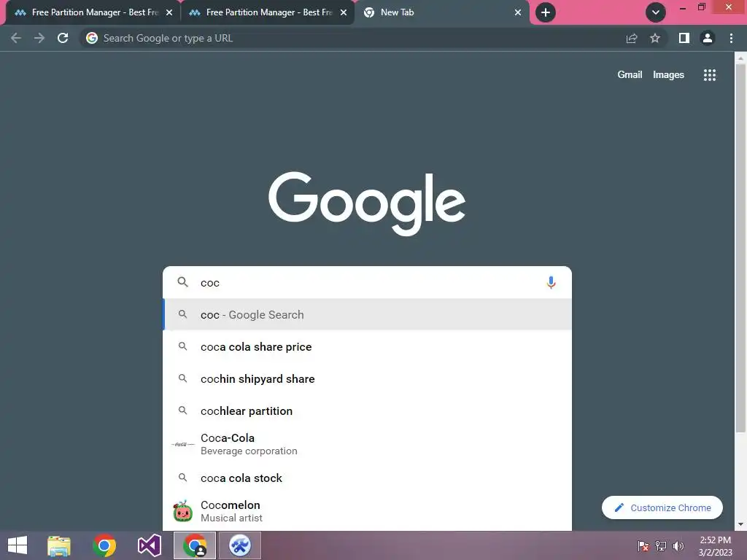Image resolution: width=747 pixels, height=560 pixels.
Task: Restore down the Chrome window
Action: (x=702, y=7)
